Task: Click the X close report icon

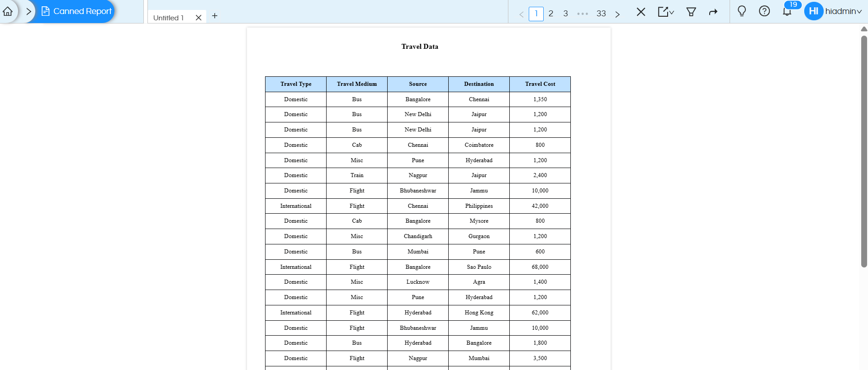Action: [x=641, y=12]
